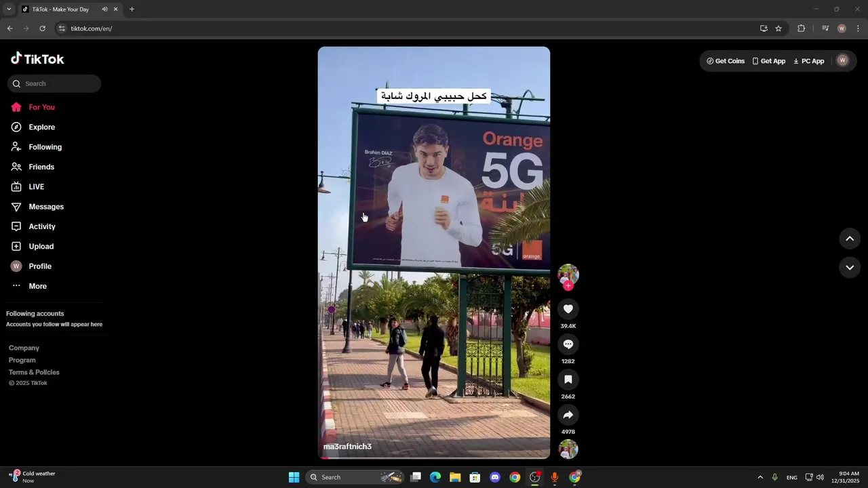
Task: Click the TikTok logo
Action: coord(37,59)
